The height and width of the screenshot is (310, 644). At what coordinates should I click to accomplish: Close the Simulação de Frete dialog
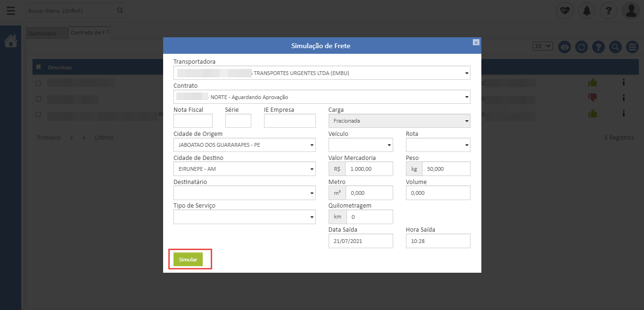tap(476, 42)
